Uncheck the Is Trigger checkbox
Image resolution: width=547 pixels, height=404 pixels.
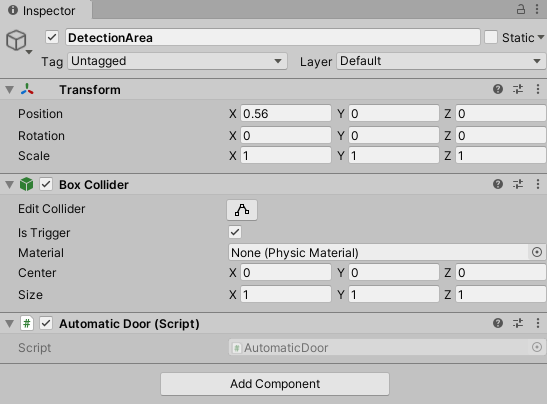(x=235, y=232)
